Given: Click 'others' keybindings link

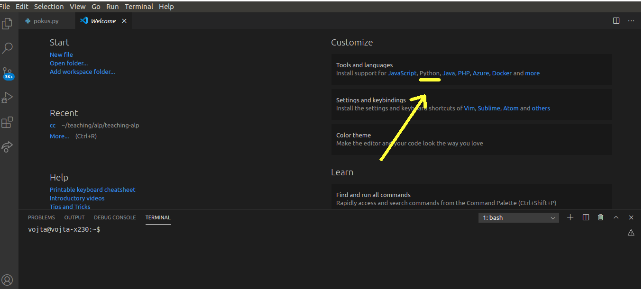Looking at the screenshot, I should pos(541,108).
